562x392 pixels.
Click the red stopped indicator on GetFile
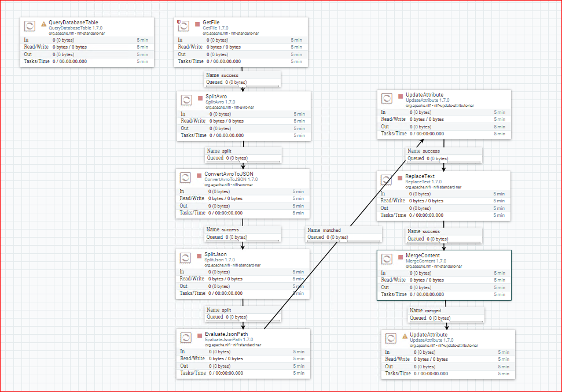[197, 24]
